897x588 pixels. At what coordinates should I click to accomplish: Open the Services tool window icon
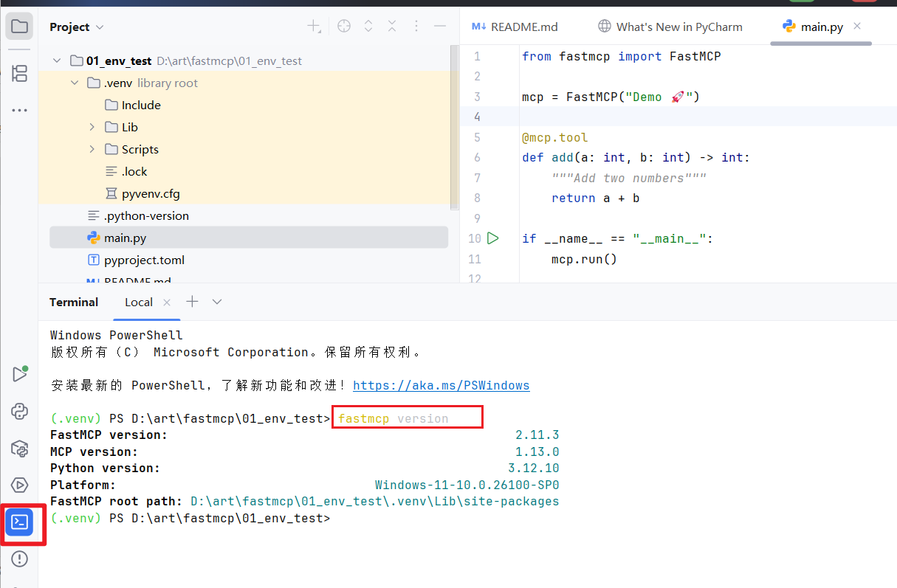click(x=19, y=485)
